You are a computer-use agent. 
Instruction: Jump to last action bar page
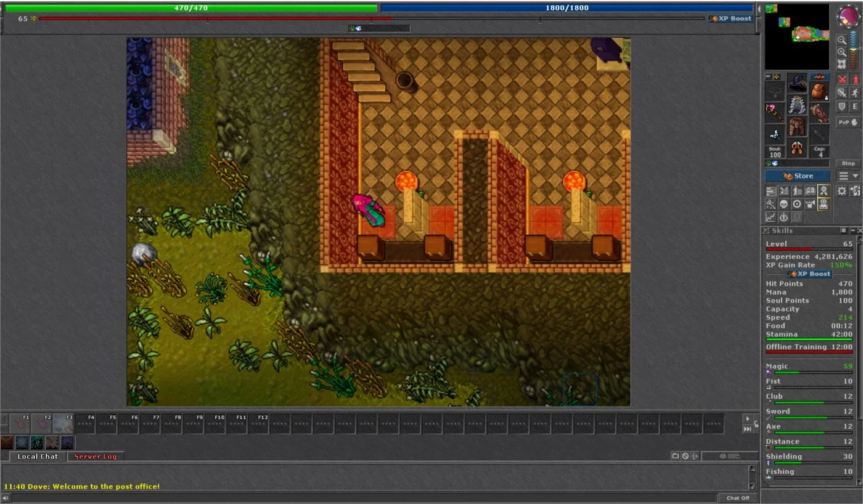[x=748, y=429]
